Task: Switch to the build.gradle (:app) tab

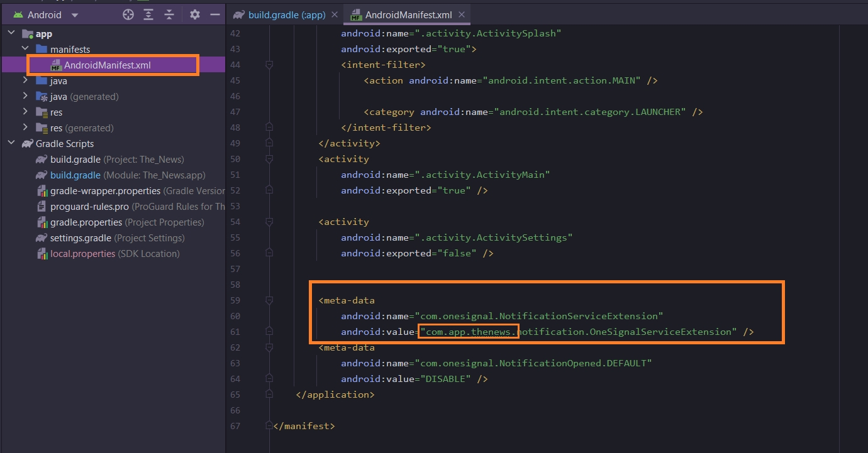Action: pos(286,14)
